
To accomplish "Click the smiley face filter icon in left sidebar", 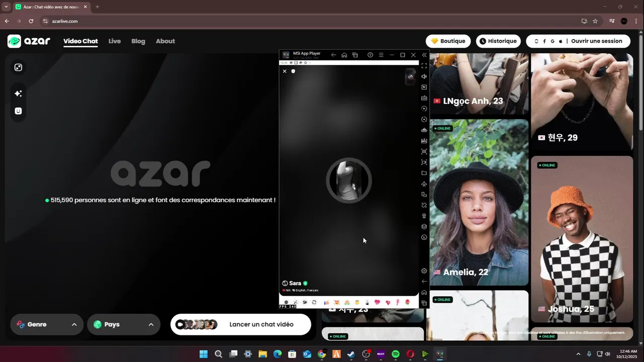I will (18, 111).
